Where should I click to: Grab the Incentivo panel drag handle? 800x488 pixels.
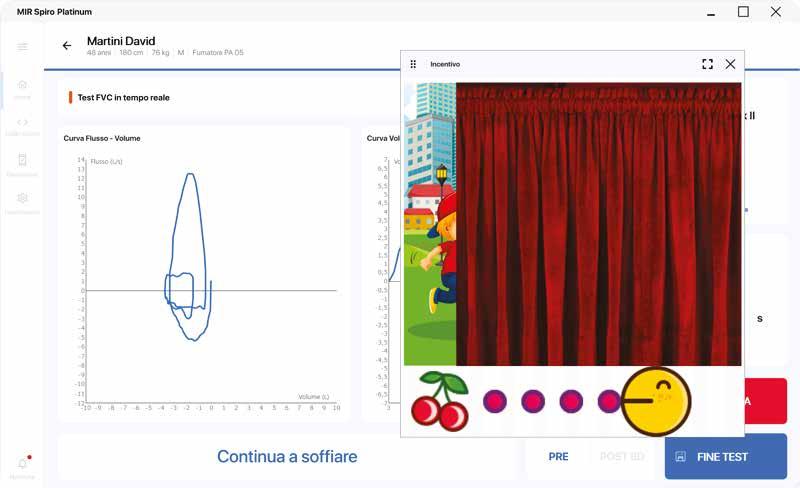pyautogui.click(x=413, y=64)
